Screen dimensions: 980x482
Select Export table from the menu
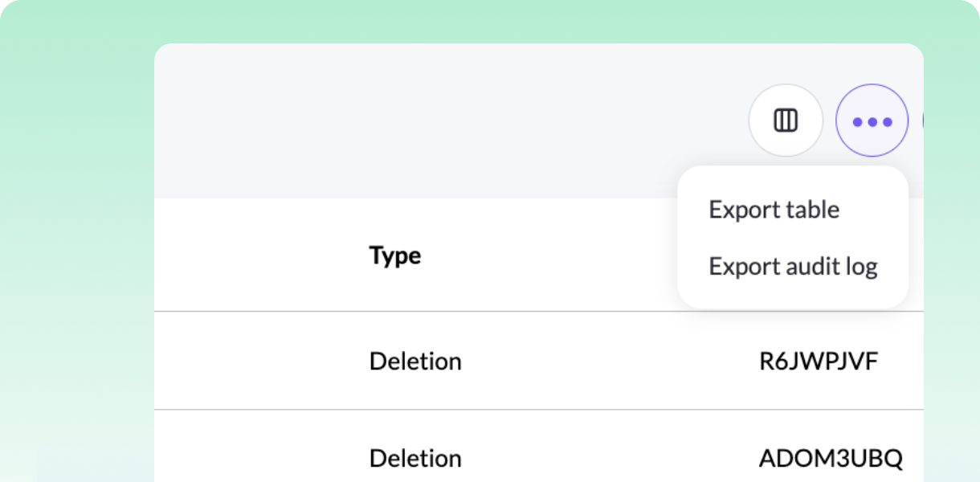coord(774,210)
